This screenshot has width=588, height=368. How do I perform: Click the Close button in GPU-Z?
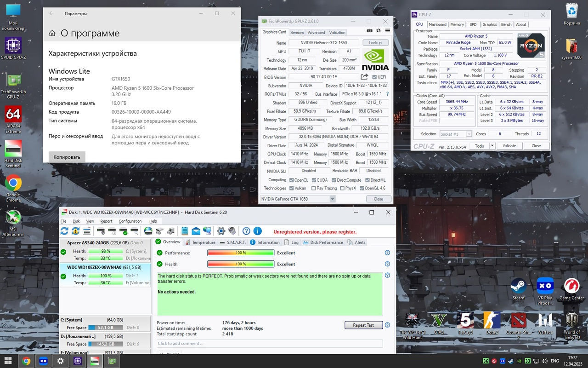[379, 199]
